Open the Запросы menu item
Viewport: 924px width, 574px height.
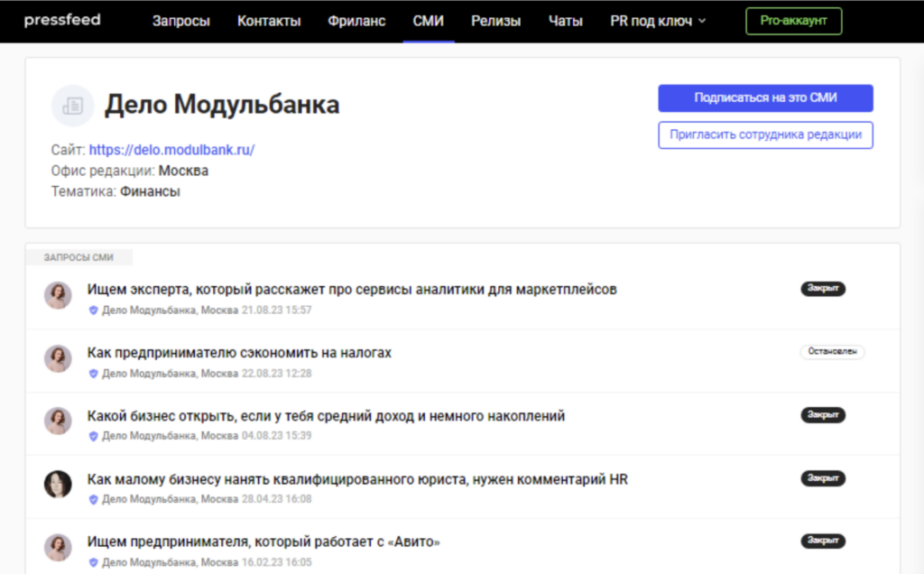pos(180,21)
